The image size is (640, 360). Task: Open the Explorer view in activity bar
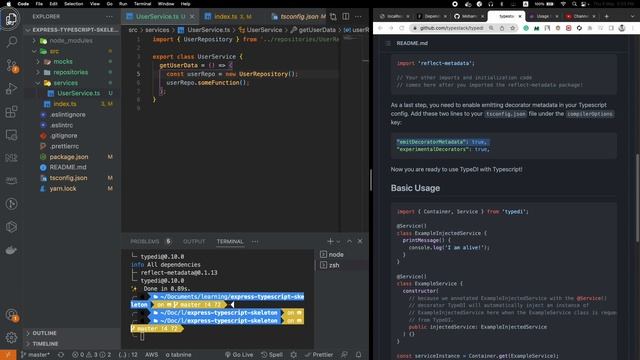click(11, 19)
